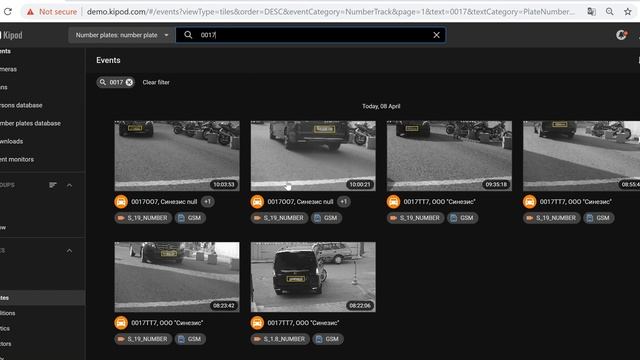This screenshot has width=640, height=360.
Task: Click car icon of 10:00:21 event
Action: [x=257, y=202]
